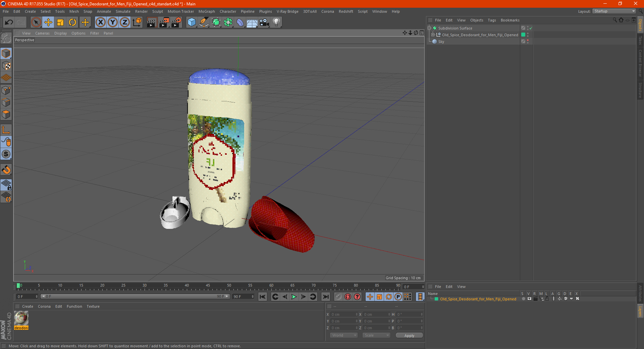Viewport: 644px width, 349px height.
Task: Open the Layout Startup dropdown
Action: [614, 11]
